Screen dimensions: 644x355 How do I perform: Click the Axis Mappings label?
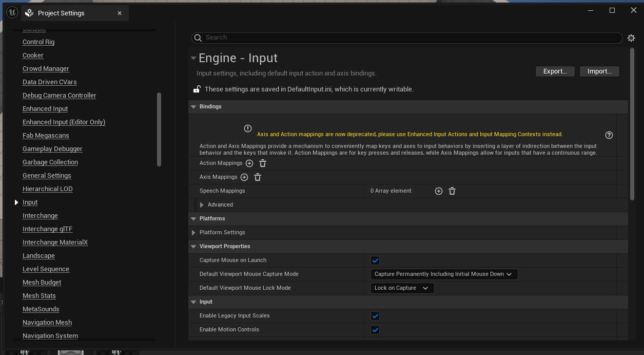219,177
